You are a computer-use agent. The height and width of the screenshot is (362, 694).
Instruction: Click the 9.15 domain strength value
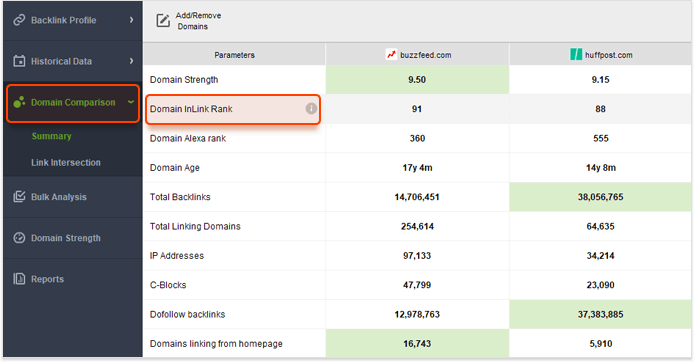click(600, 80)
